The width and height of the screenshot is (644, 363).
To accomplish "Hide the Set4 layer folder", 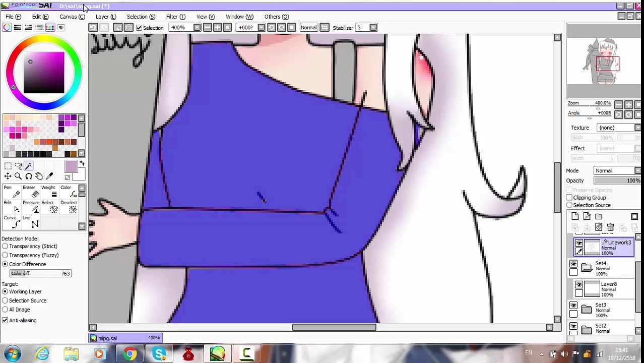I will [573, 264].
